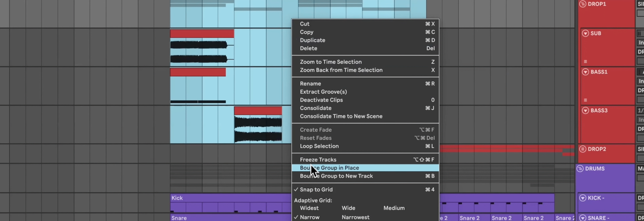Choose Deactivate Clips

(x=321, y=100)
